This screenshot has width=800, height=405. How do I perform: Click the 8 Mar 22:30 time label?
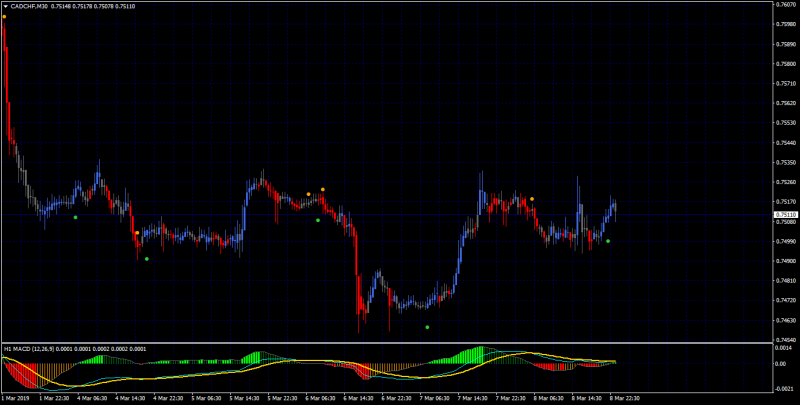click(x=624, y=398)
